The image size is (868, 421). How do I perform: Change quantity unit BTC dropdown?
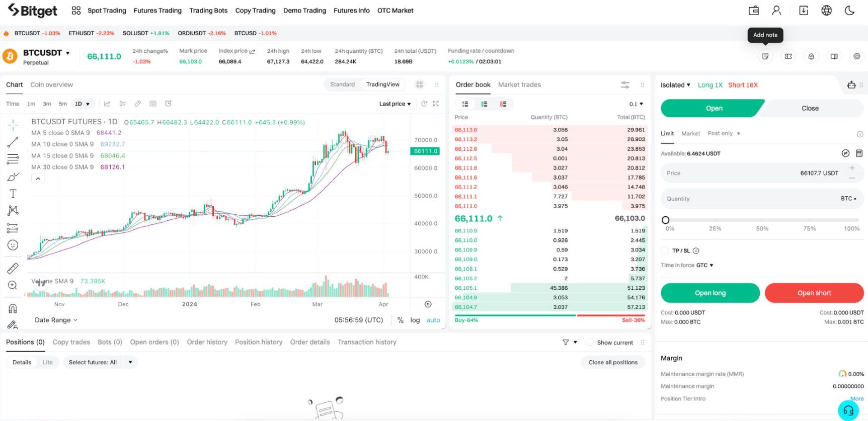point(848,199)
